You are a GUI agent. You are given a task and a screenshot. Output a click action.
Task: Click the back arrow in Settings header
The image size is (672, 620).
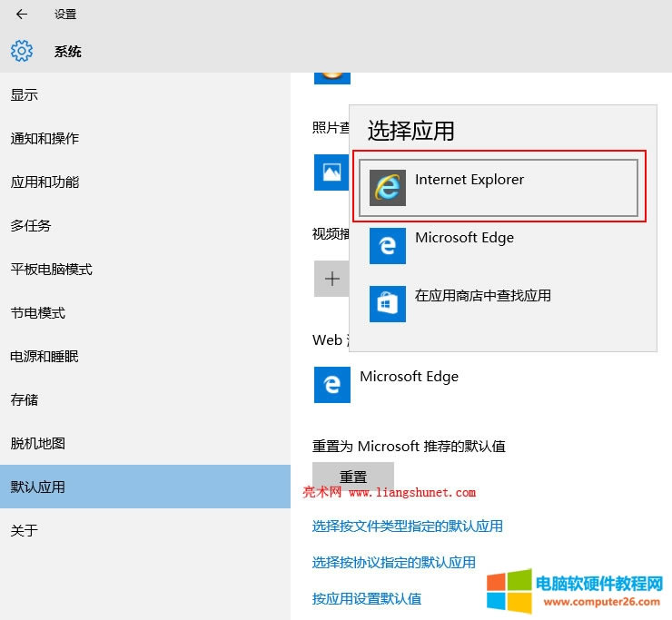[22, 15]
